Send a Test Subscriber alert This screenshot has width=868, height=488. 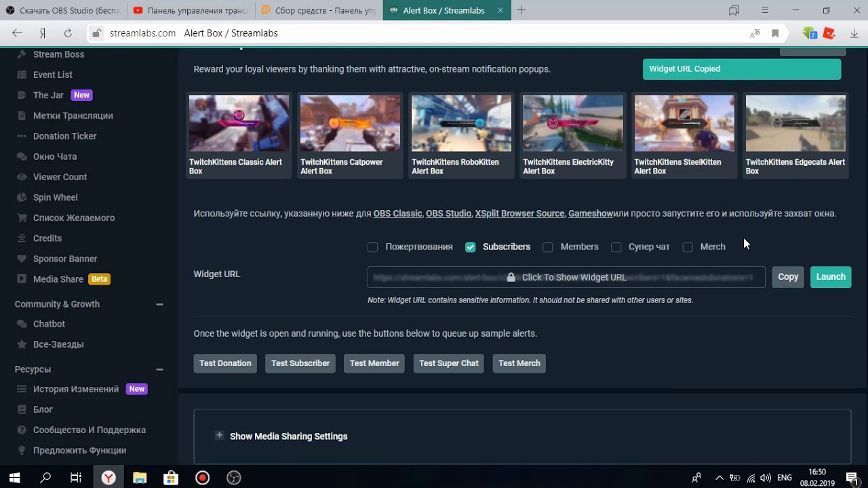300,363
